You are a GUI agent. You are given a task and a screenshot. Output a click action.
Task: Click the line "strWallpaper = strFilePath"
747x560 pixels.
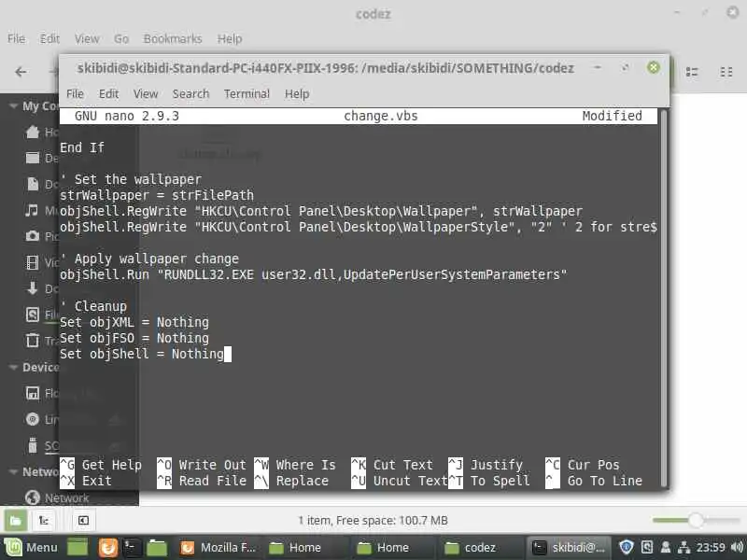tap(157, 195)
